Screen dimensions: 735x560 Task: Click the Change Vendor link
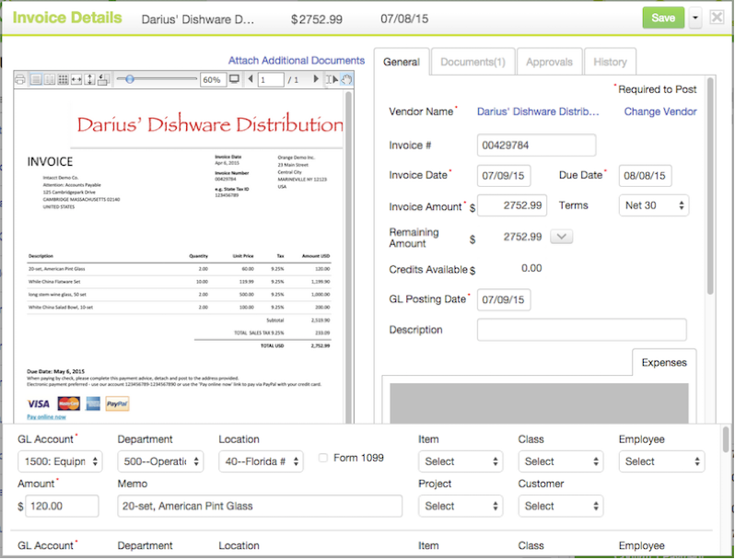point(659,111)
